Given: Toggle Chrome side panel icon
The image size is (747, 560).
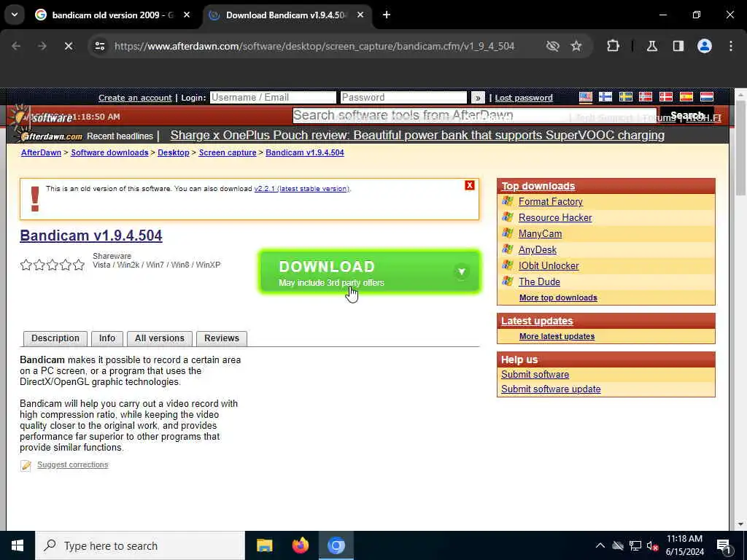Looking at the screenshot, I should click(x=678, y=46).
